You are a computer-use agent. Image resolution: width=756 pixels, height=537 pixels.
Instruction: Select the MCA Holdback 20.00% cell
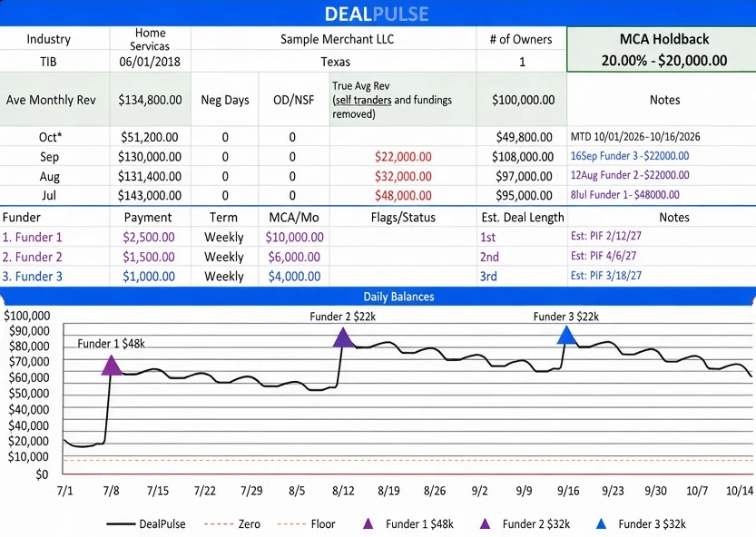pyautogui.click(x=662, y=49)
